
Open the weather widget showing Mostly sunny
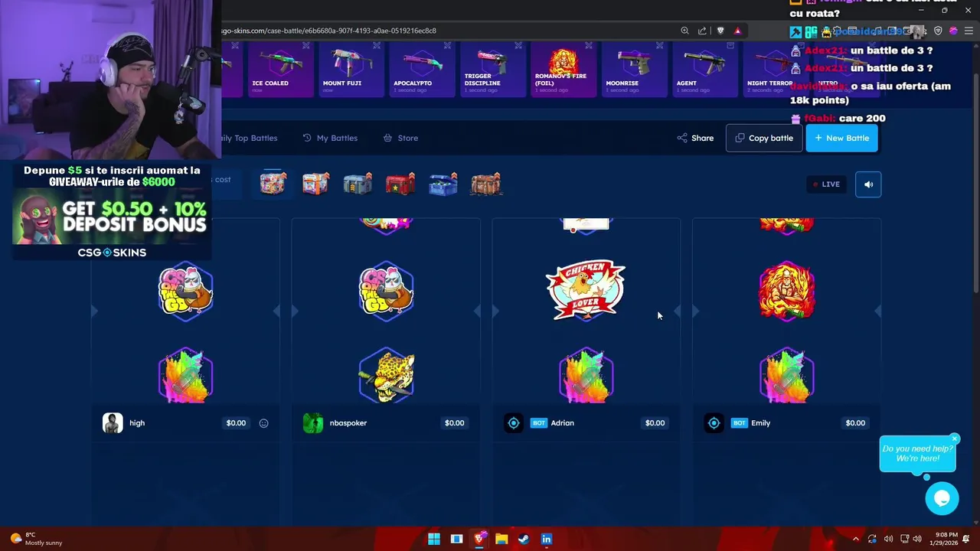click(36, 539)
